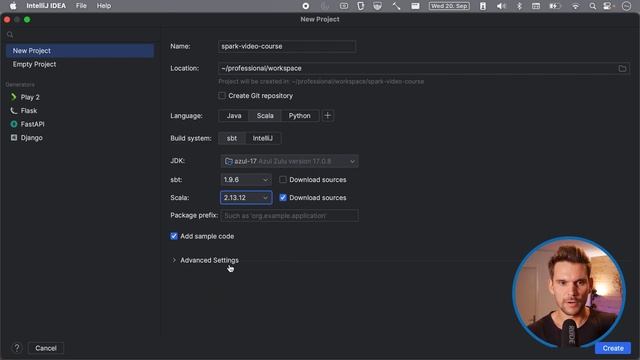
Task: Click the Wi-Fi icon in menu bar
Action: [x=575, y=6]
